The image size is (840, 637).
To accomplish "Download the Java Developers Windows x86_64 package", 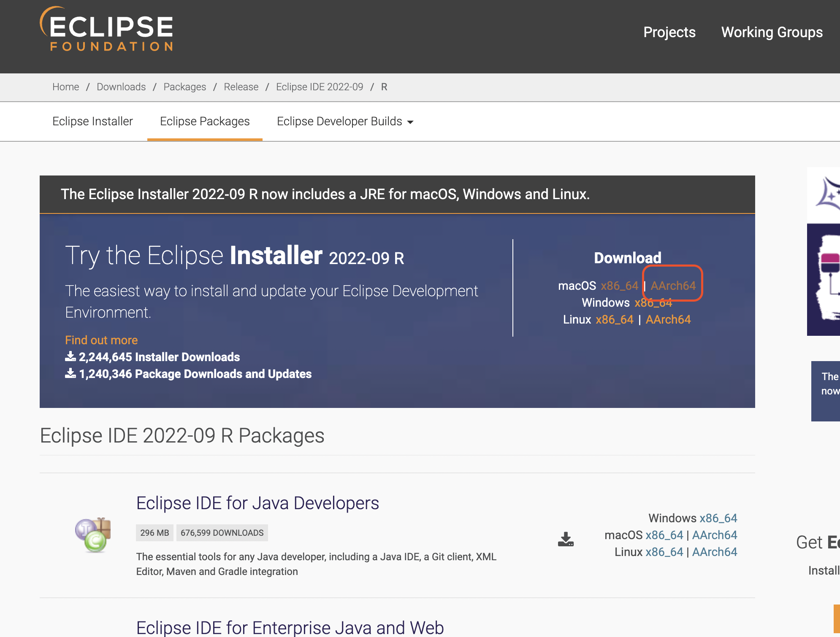I will tap(718, 518).
